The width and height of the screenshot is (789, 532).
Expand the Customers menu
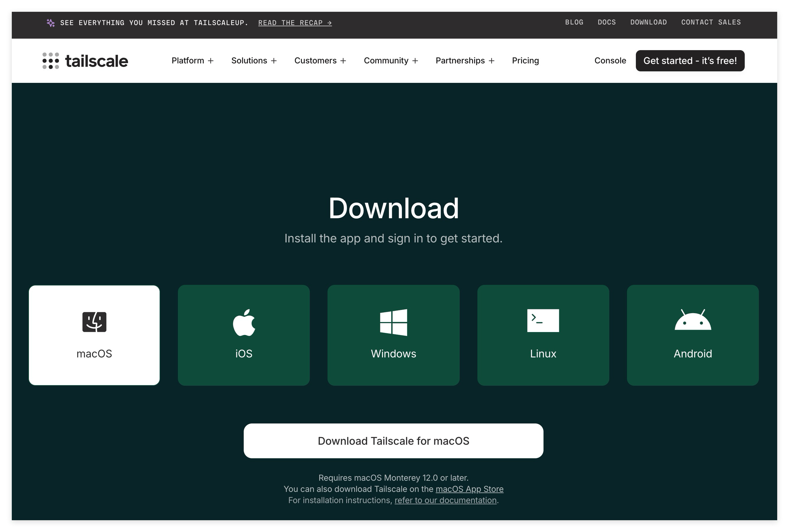coord(320,61)
